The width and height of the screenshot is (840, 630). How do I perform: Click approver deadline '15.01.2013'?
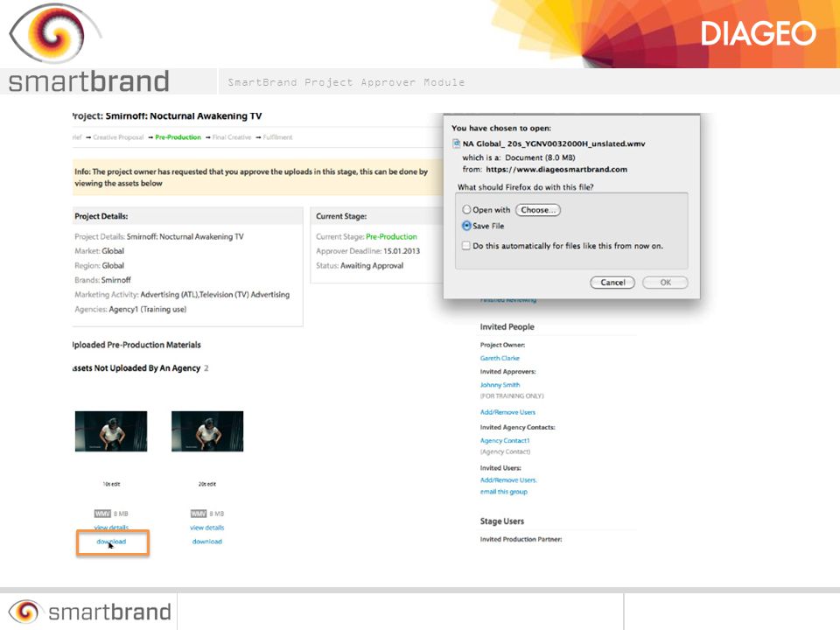pos(402,251)
